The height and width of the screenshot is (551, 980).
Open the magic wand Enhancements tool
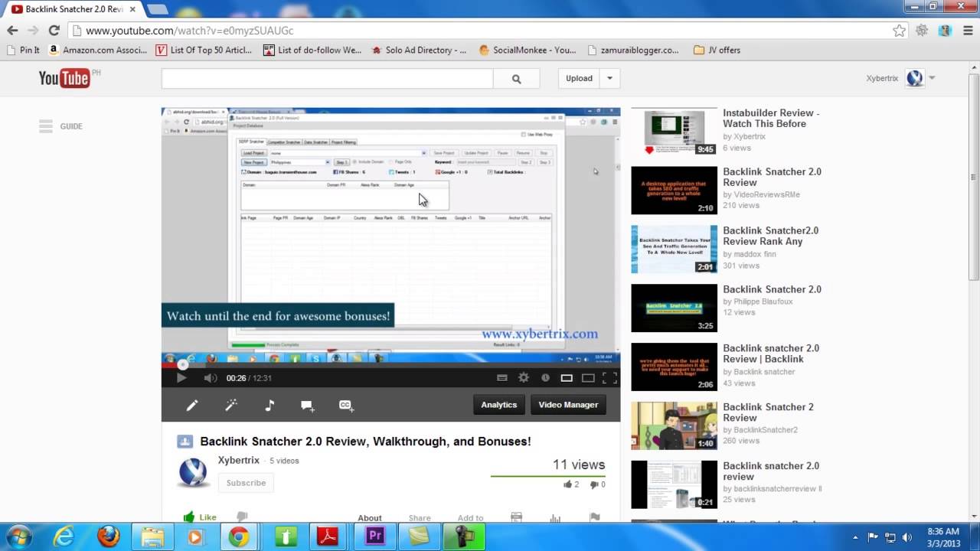(230, 405)
